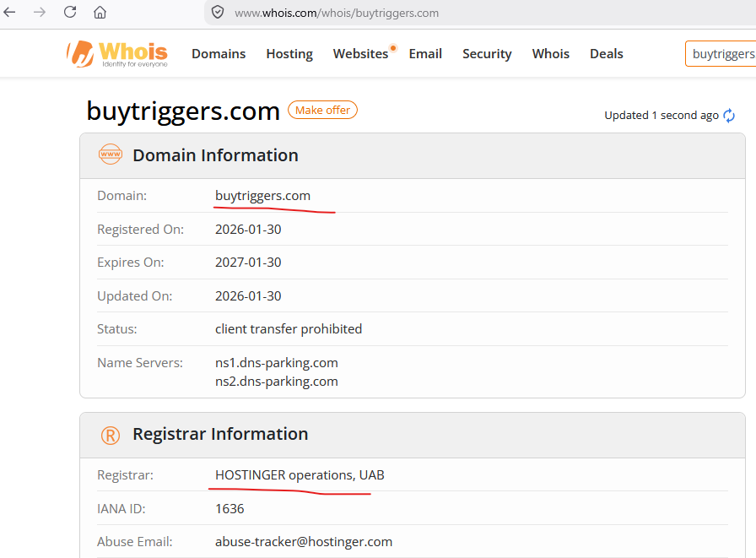Click the Registrar Information R icon
756x558 pixels.
point(111,435)
